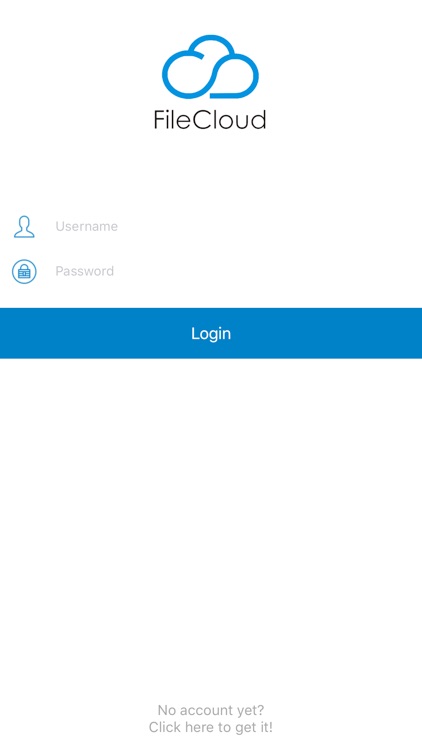Select the Username input field
The height and width of the screenshot is (750, 422).
tap(234, 226)
